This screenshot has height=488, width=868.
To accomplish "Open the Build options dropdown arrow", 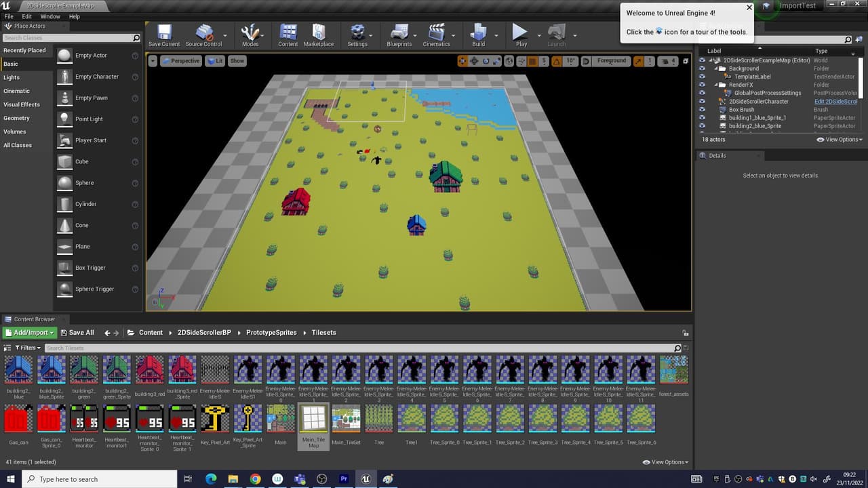I will 496,35.
